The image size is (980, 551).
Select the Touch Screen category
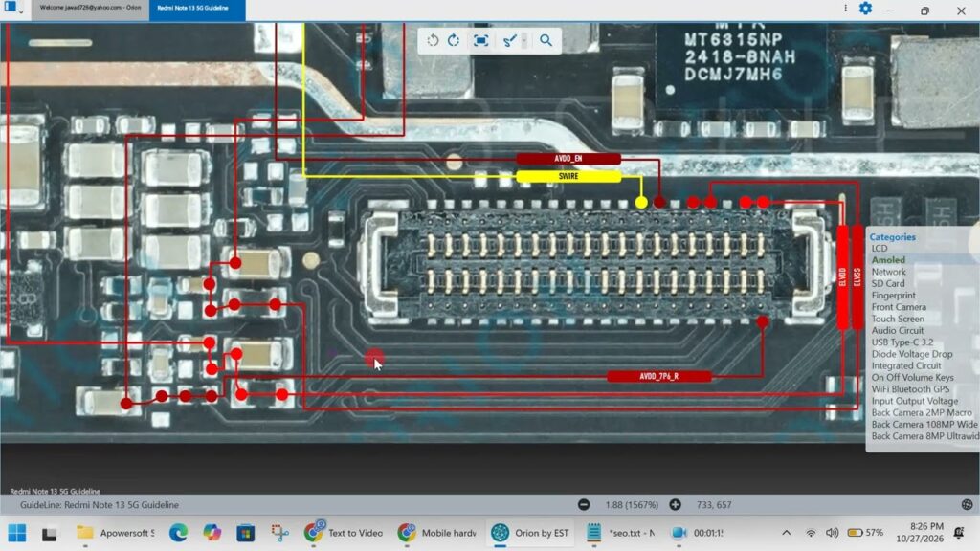pos(898,319)
